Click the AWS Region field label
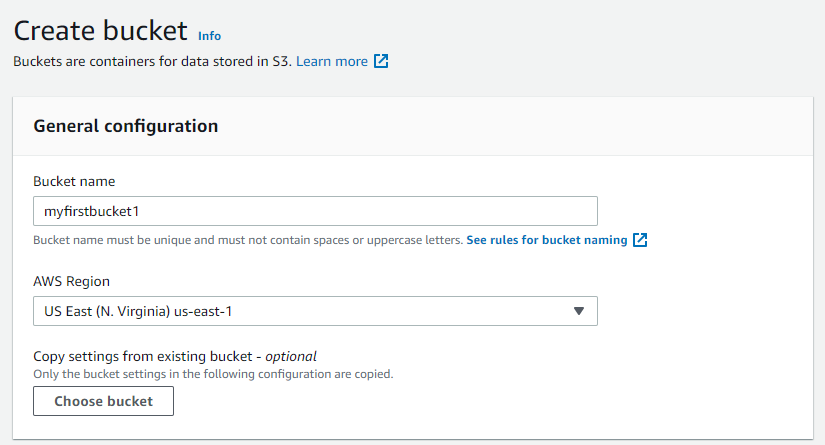The image size is (825, 445). point(72,281)
